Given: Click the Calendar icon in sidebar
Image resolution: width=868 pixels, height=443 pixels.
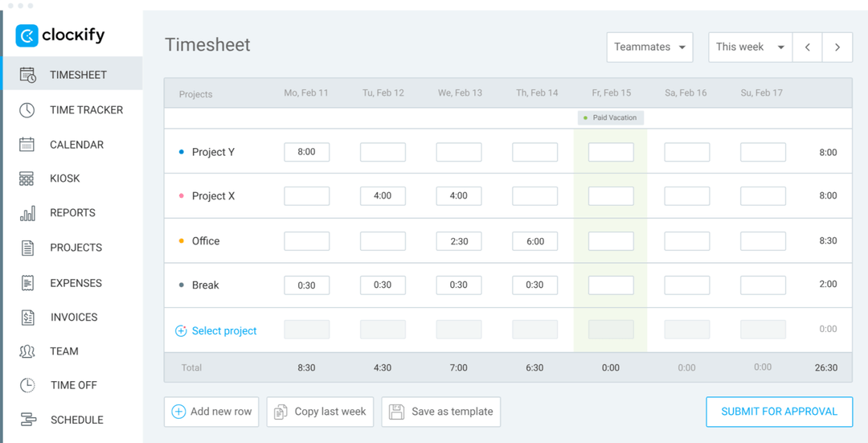Looking at the screenshot, I should (x=27, y=145).
